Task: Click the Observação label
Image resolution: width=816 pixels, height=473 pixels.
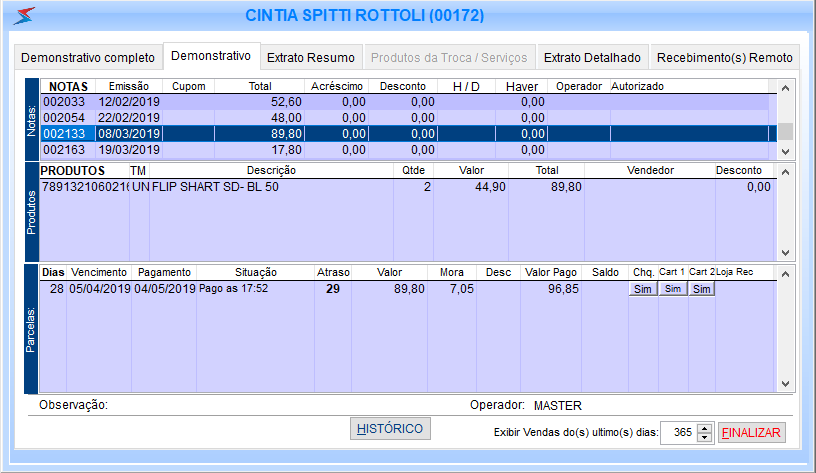Action: click(x=73, y=405)
